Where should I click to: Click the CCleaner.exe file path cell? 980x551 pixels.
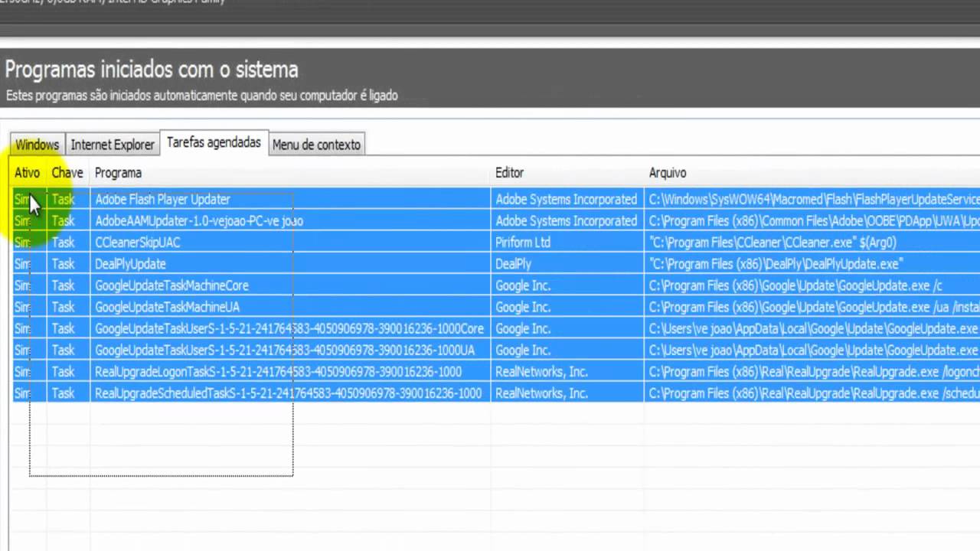[812, 242]
